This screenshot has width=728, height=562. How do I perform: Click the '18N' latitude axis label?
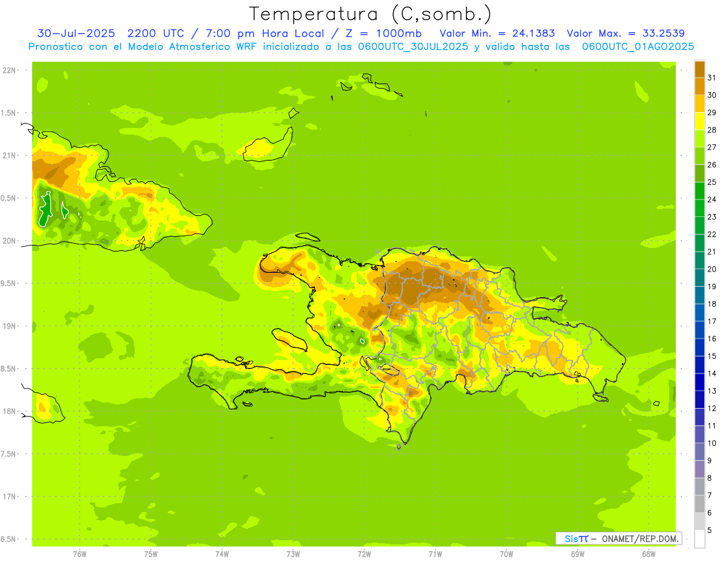10,411
